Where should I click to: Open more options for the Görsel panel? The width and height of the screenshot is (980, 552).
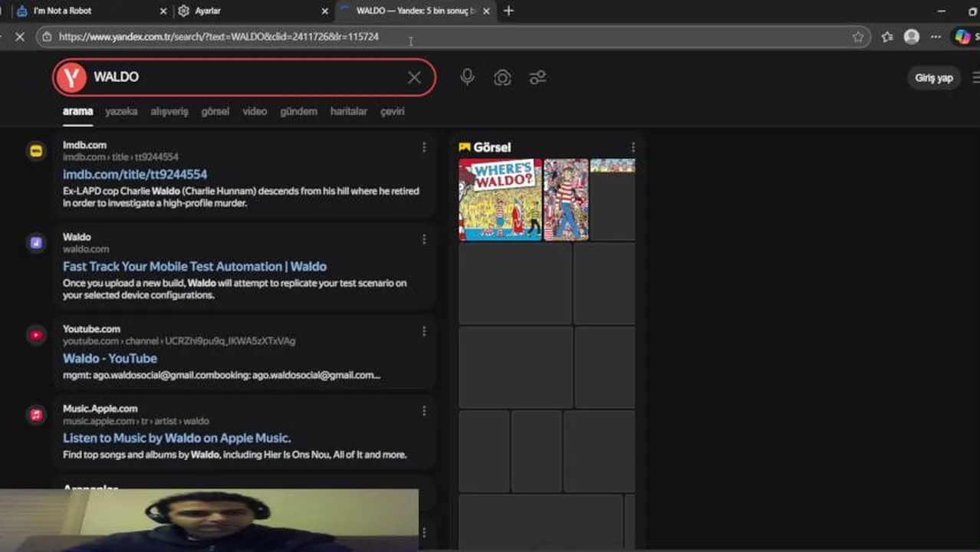(633, 147)
